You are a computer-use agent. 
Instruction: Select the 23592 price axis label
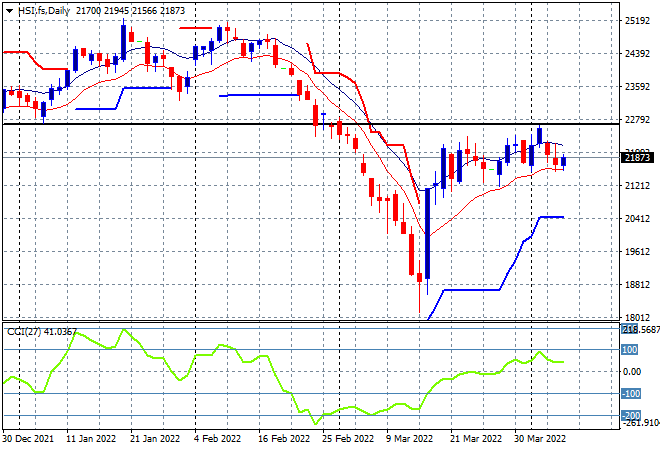tap(637, 87)
